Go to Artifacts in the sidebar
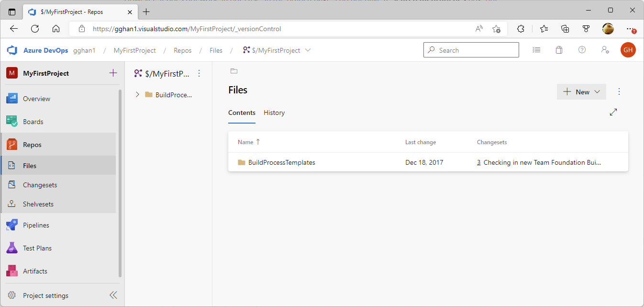The width and height of the screenshot is (644, 307). [x=35, y=271]
